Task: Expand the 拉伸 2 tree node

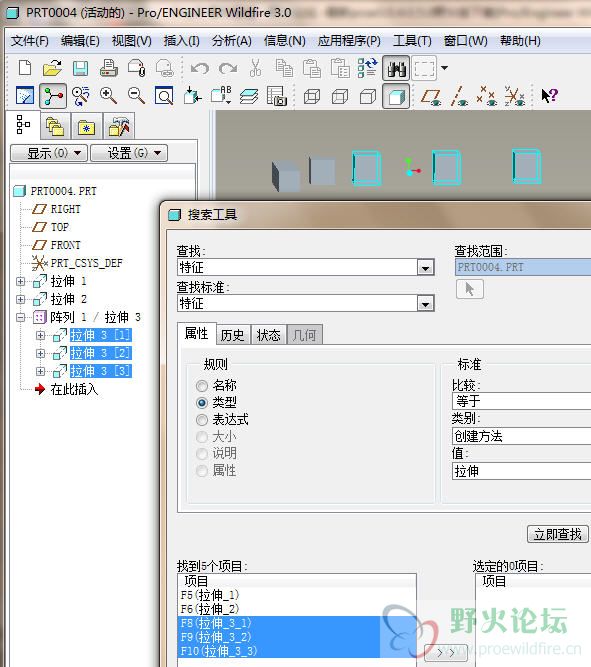Action: click(x=20, y=299)
